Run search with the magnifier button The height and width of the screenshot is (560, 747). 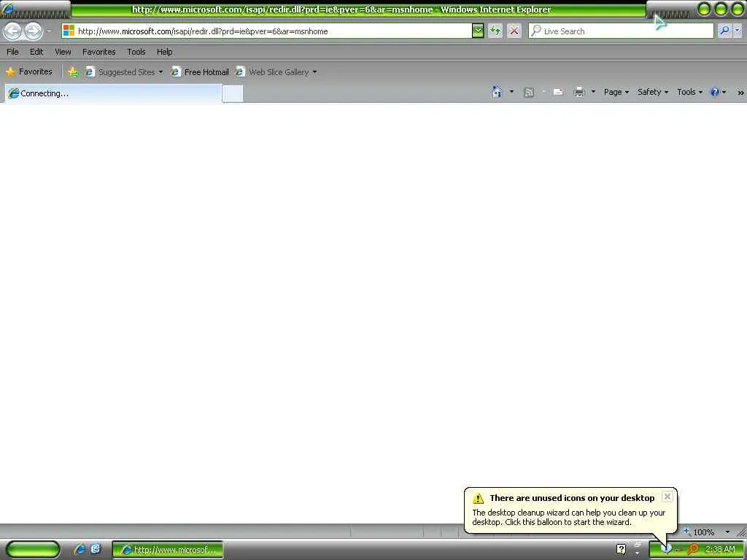(724, 31)
